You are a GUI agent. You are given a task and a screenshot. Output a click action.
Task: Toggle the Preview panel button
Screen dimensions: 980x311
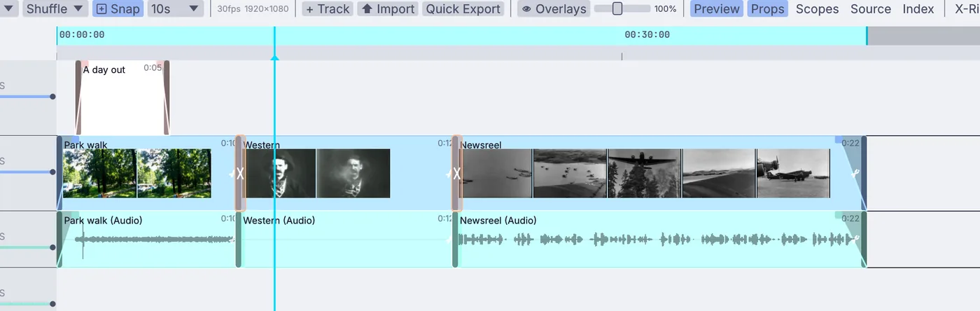[x=716, y=9]
